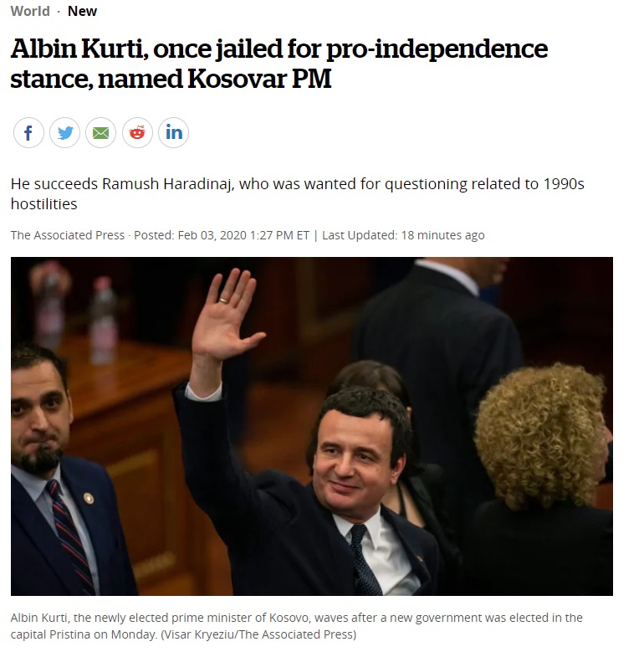Share article on Reddit
Viewport: 644px width, 652px height.
pyautogui.click(x=137, y=132)
